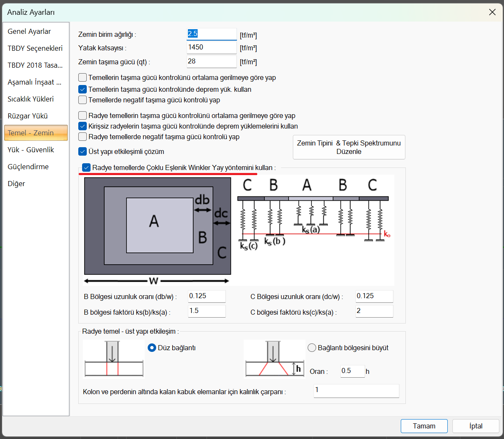Choose Bağlantı bölgesini büyüt radio option
The width and height of the screenshot is (504, 439).
tap(312, 348)
